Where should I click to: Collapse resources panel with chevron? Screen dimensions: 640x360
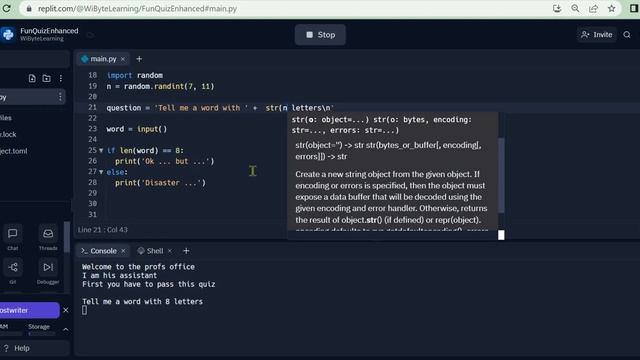pyautogui.click(x=65, y=329)
